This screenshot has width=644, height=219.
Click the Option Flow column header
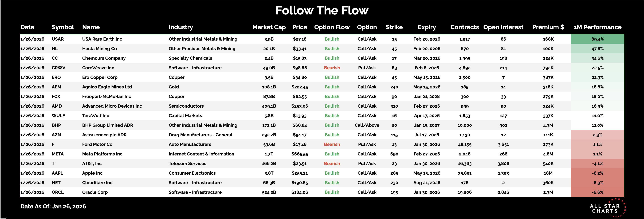tap(332, 27)
